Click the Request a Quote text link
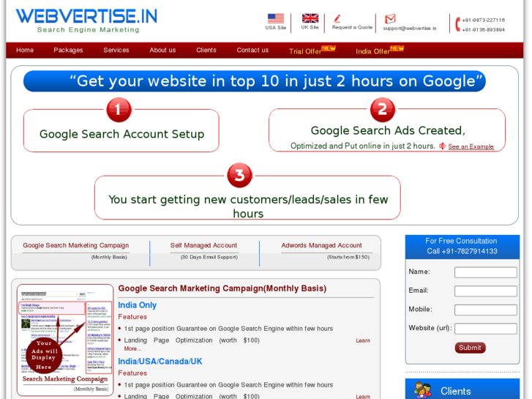 (352, 27)
